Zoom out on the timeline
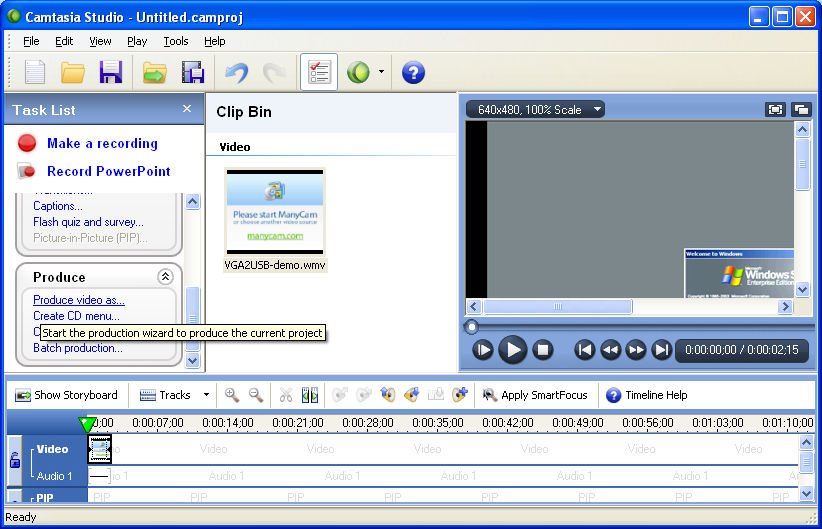The width and height of the screenshot is (822, 529). [x=256, y=395]
